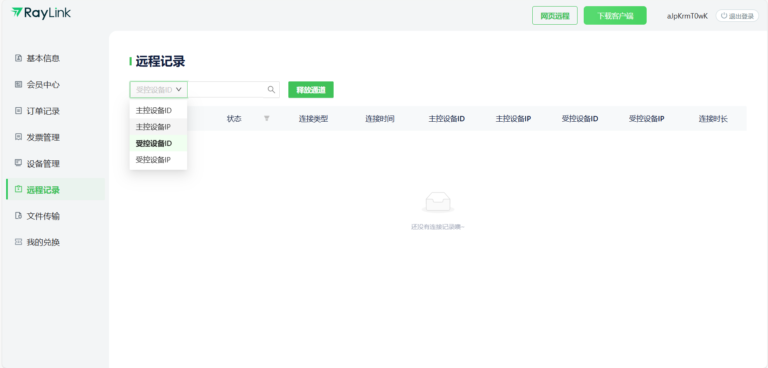Click the green 释放通道 button
The height and width of the screenshot is (368, 768).
tap(311, 90)
